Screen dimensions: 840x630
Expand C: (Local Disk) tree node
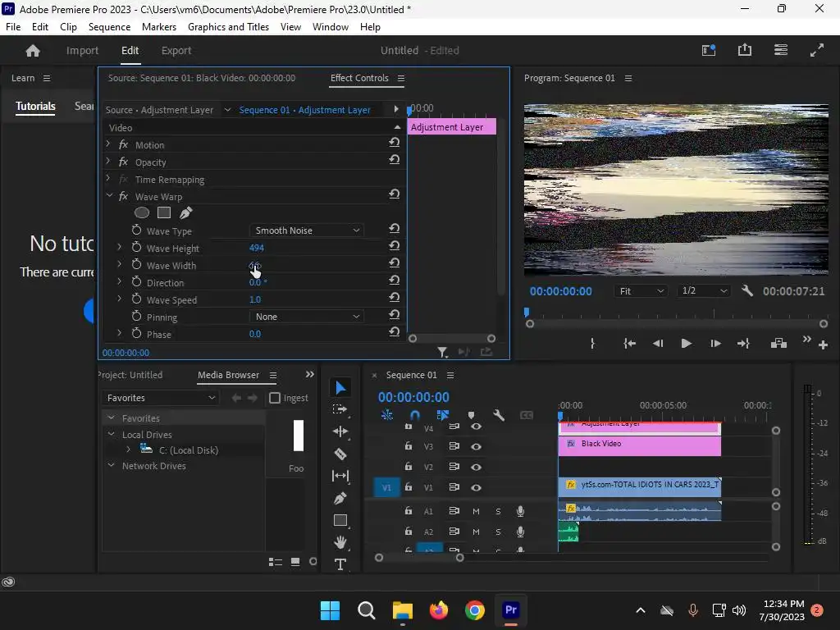click(128, 450)
